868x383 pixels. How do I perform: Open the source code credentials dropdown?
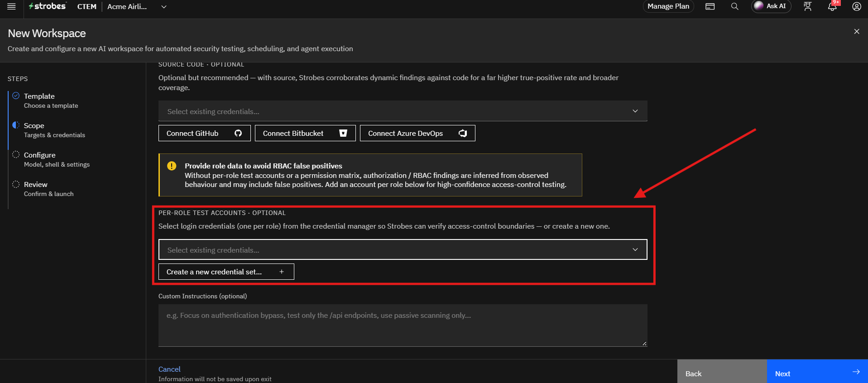pyautogui.click(x=403, y=111)
